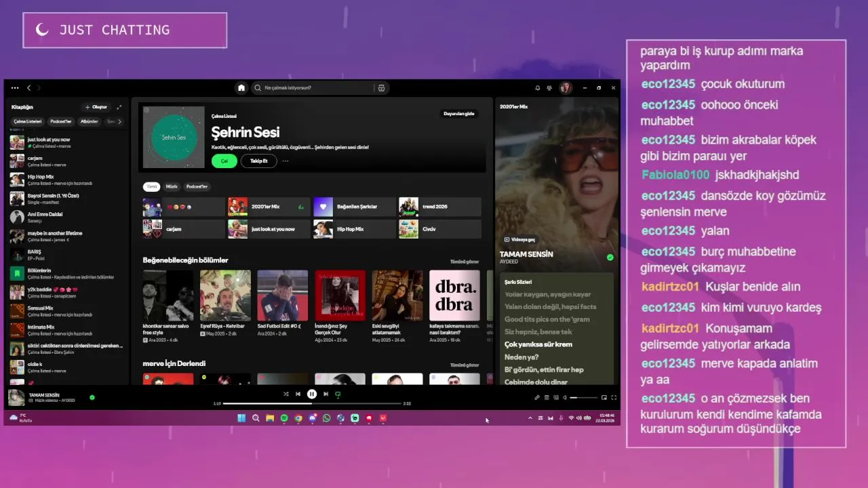Toggle repeat mode
The height and width of the screenshot is (488, 868).
pos(338,394)
